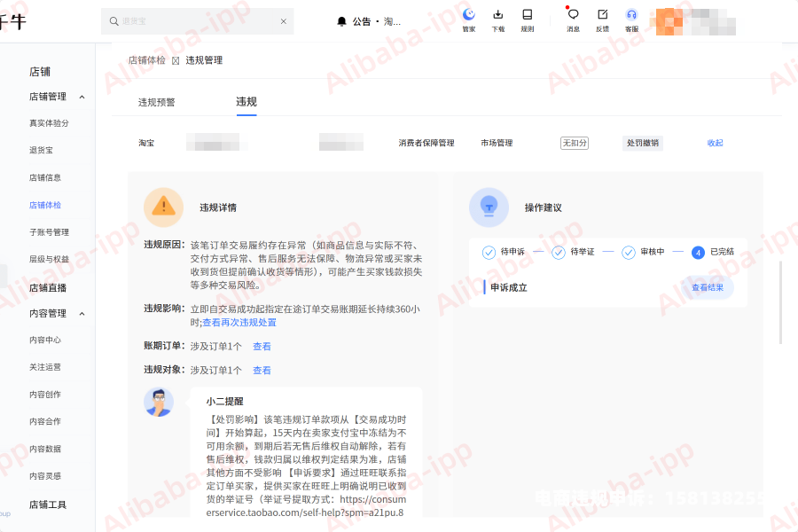Open the 规则 rules icon
Viewport: 798px width, 532px height.
coord(527,15)
